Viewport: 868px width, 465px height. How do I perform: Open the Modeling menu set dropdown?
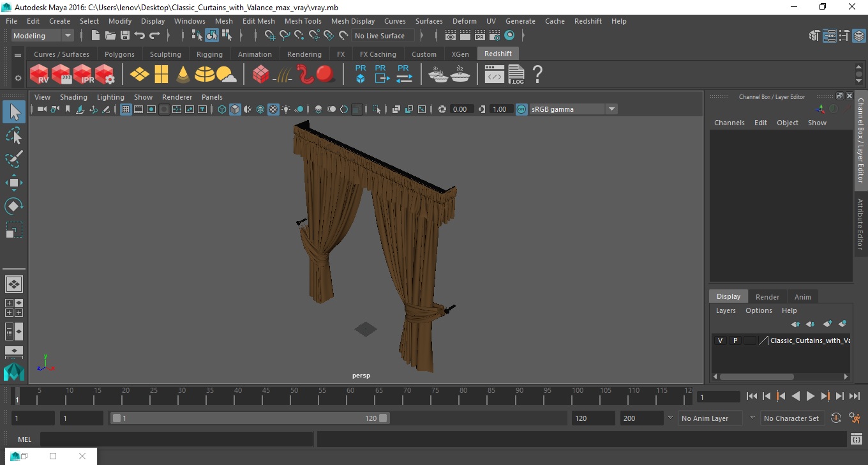pos(42,36)
